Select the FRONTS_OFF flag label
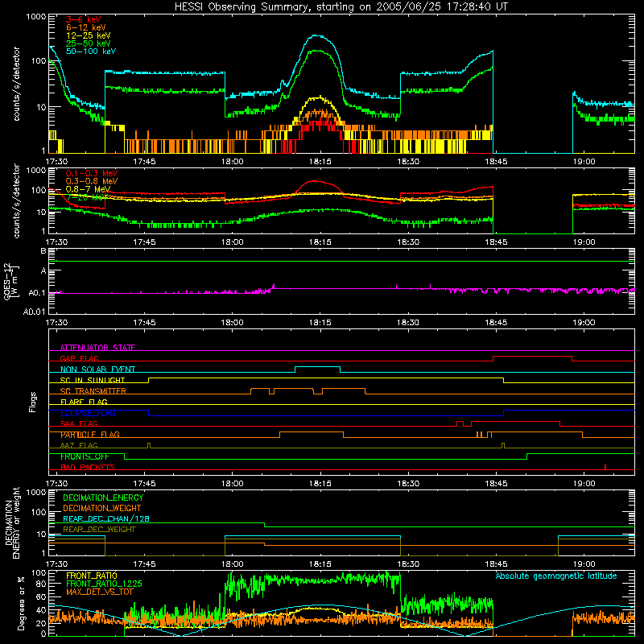644x644 pixels. pyautogui.click(x=85, y=456)
